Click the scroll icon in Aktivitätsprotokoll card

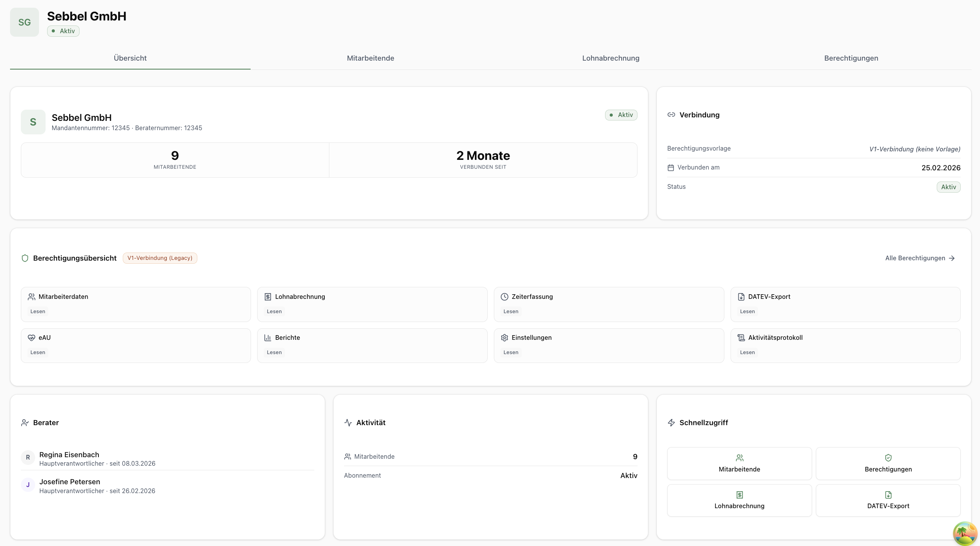tap(741, 338)
